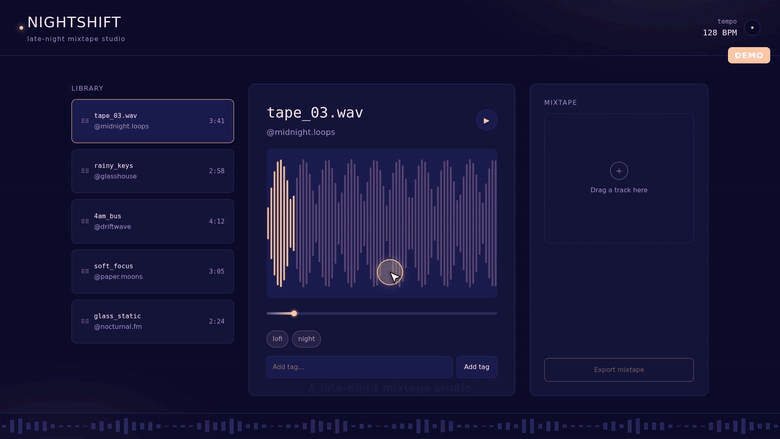
Task: Click the tape_03.wav heading in player
Action: click(x=315, y=113)
